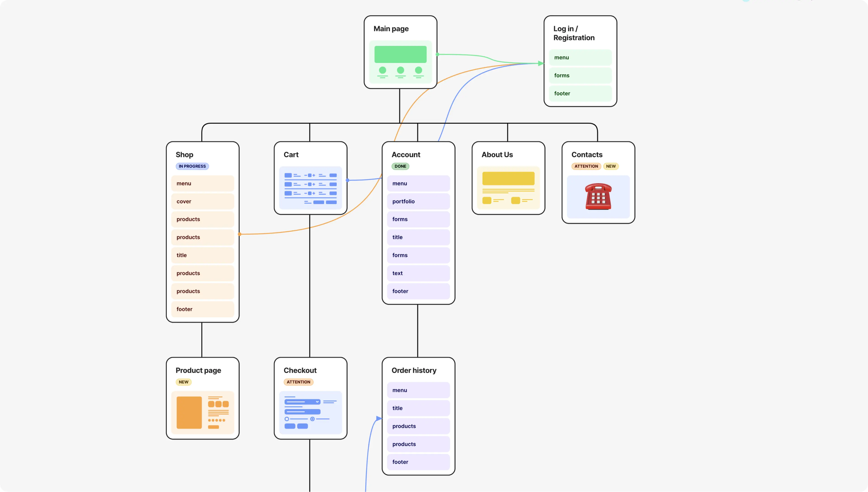Click the Main page wireframe thumbnail
The image size is (868, 492).
[401, 61]
